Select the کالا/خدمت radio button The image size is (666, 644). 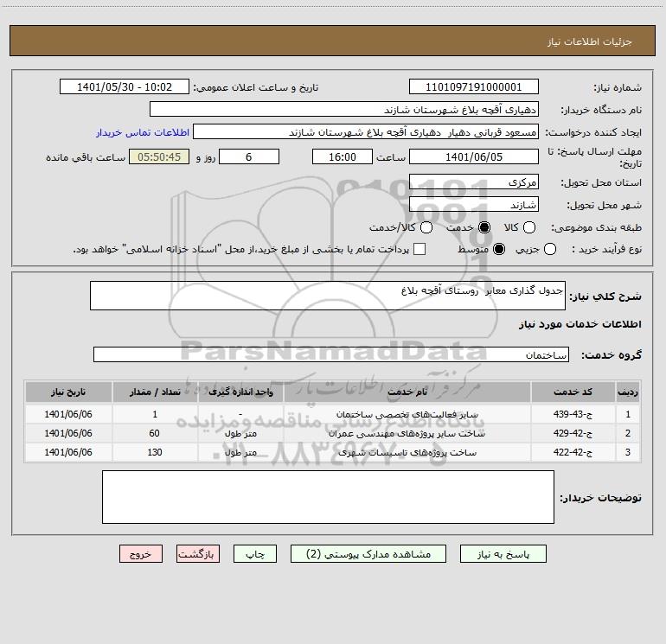pyautogui.click(x=426, y=227)
